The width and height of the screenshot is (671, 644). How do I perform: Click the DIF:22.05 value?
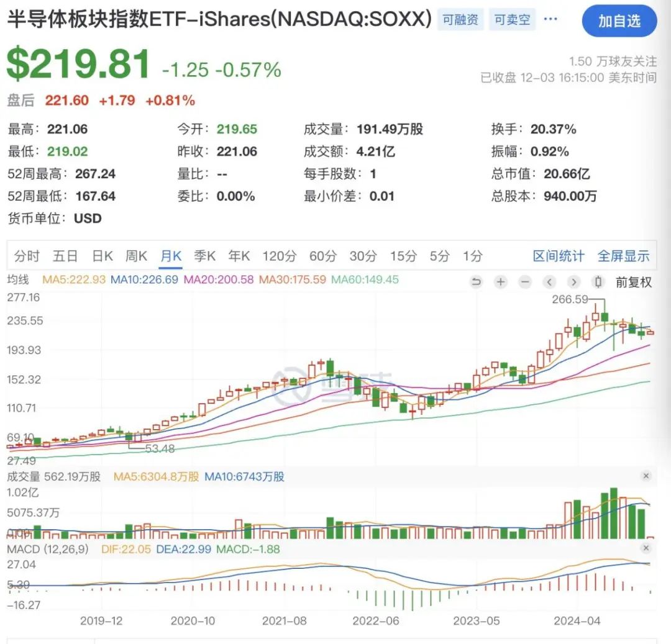click(126, 549)
